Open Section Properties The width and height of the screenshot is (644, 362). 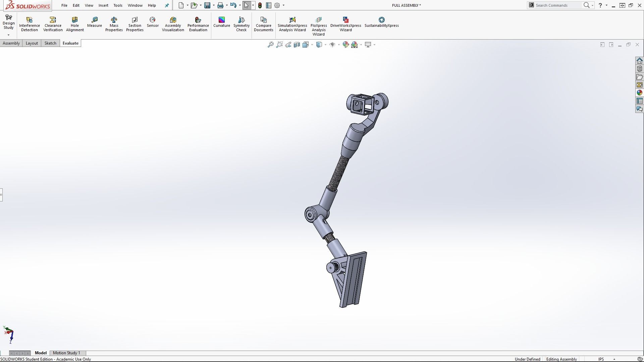(x=135, y=24)
